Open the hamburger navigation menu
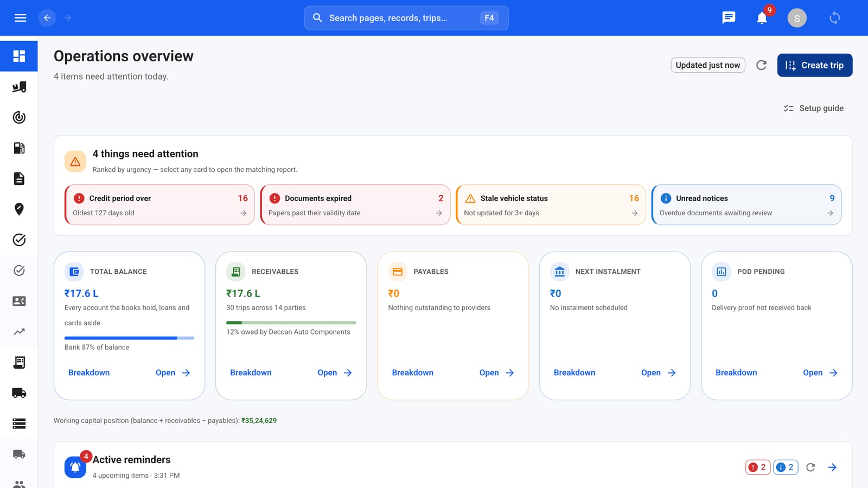This screenshot has height=488, width=868. coord(20,18)
